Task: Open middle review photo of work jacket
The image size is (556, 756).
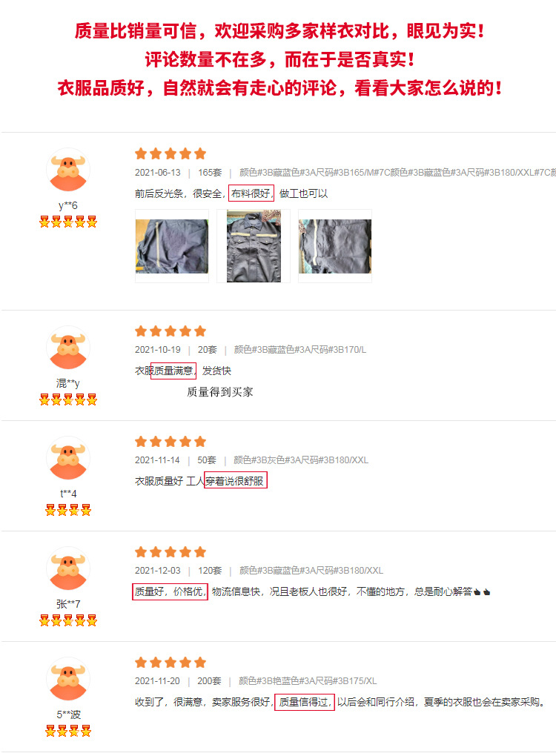Action: click(x=254, y=246)
